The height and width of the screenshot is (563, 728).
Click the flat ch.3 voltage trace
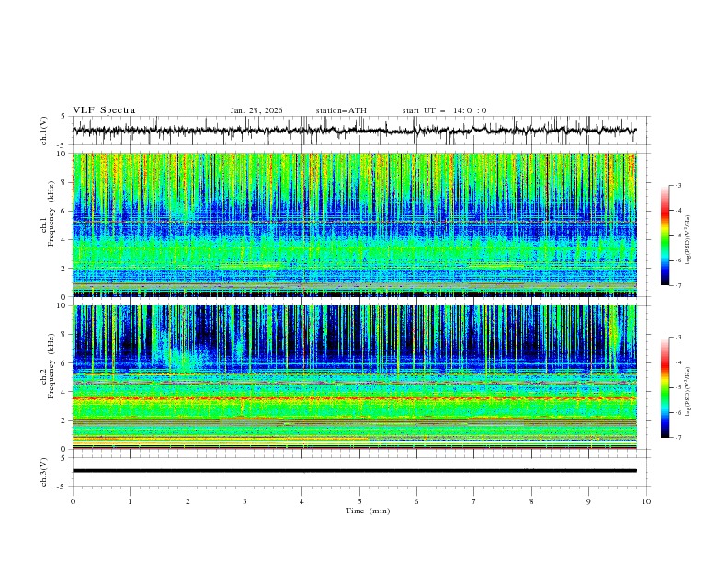[x=354, y=471]
